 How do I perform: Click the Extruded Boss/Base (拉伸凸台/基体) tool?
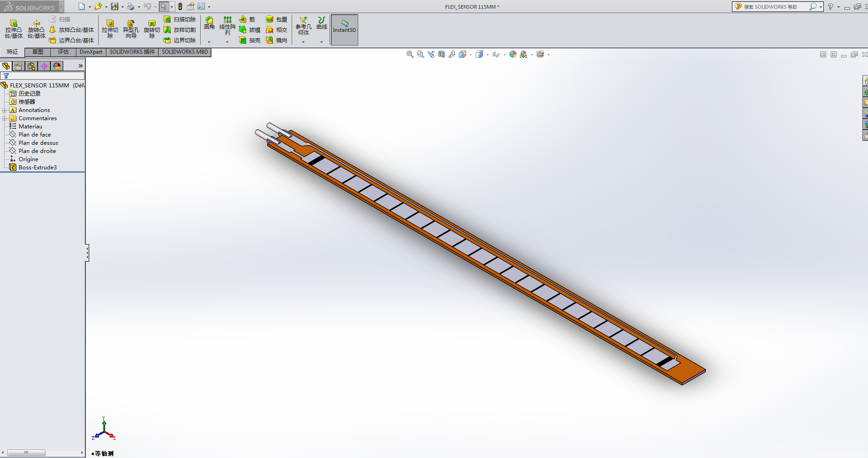[14, 29]
